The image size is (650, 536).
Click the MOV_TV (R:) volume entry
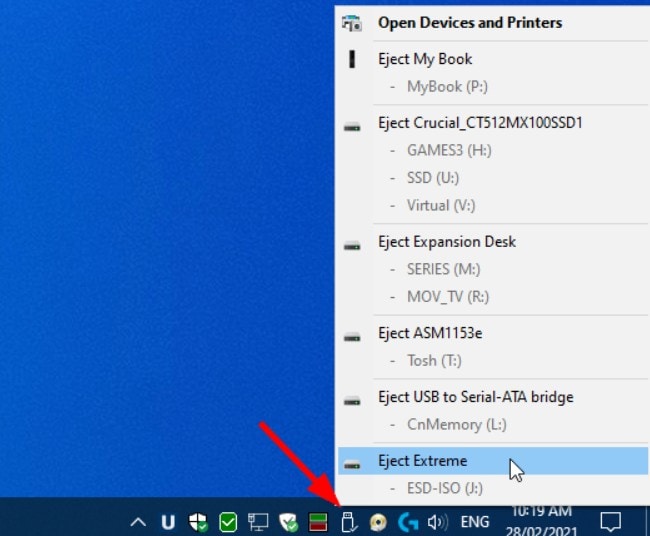pyautogui.click(x=448, y=297)
